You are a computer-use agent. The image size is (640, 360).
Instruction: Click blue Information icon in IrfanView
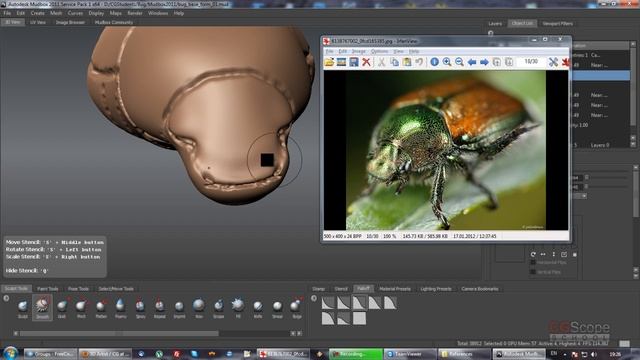pos(434,62)
